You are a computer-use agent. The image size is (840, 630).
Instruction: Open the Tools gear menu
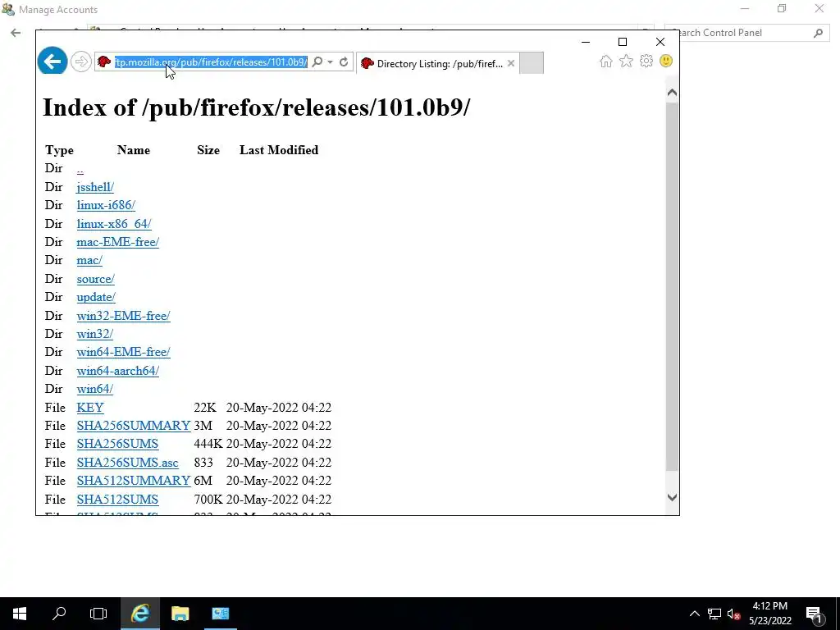tap(646, 61)
